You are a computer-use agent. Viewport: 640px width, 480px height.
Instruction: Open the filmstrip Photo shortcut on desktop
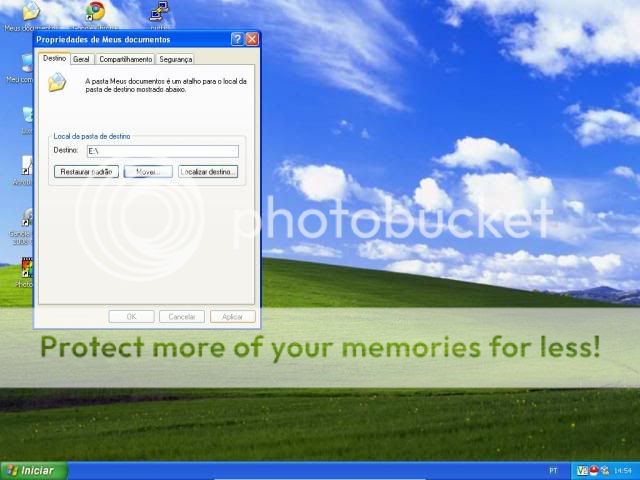(x=27, y=268)
